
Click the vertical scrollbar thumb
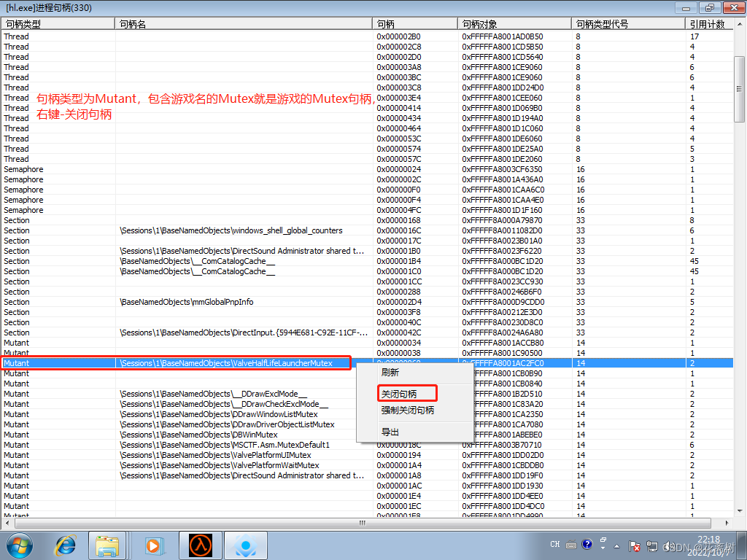740,89
